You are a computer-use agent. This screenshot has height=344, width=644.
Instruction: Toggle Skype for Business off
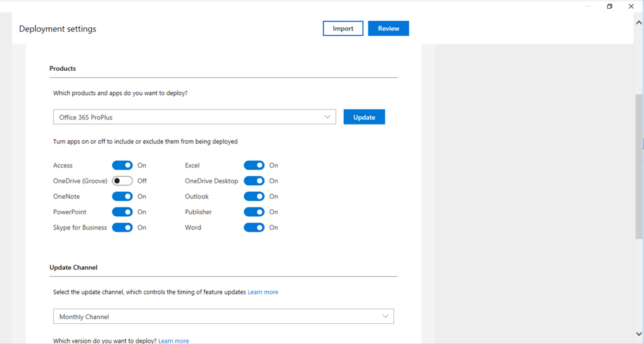(x=122, y=228)
